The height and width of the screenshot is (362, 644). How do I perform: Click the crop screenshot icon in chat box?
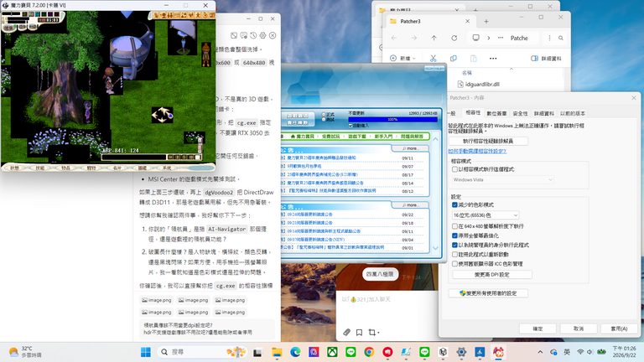[372, 332]
